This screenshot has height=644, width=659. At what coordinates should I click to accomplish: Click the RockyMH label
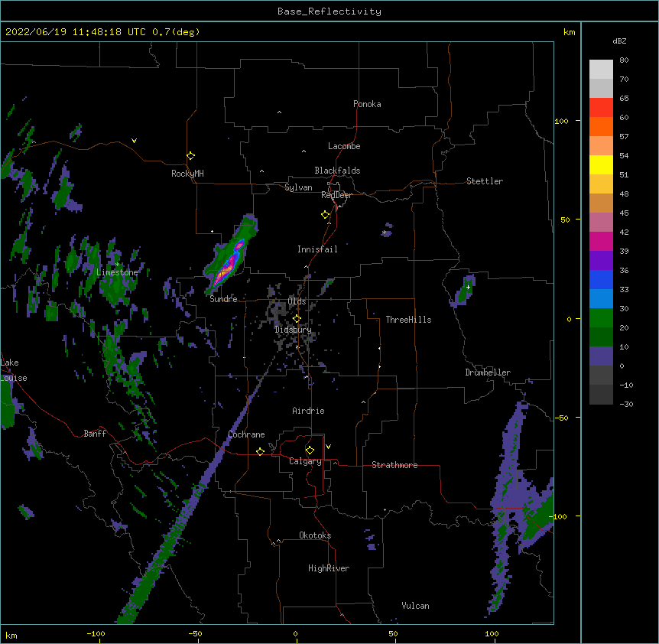pos(187,174)
